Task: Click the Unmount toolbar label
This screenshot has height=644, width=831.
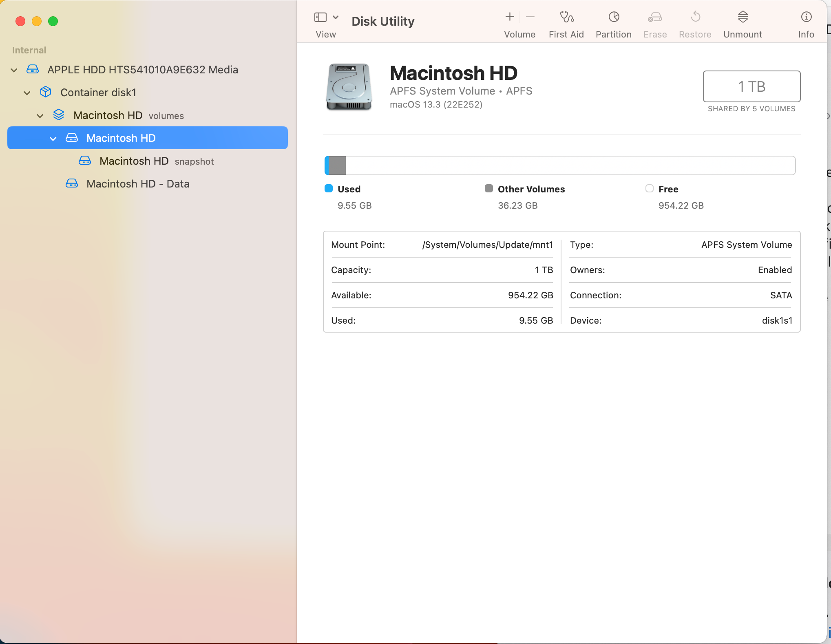Action: click(743, 35)
